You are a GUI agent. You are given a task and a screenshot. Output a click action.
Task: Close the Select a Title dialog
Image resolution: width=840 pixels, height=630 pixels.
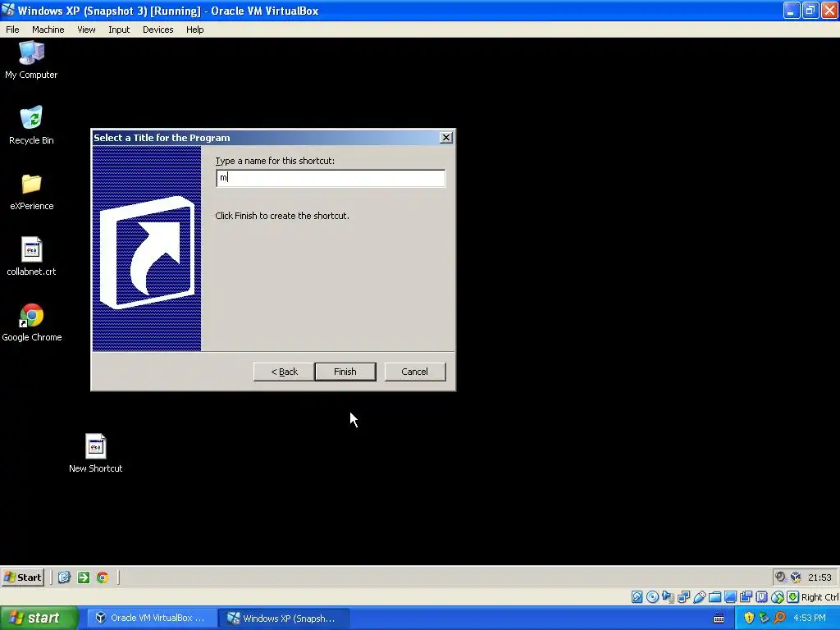445,138
